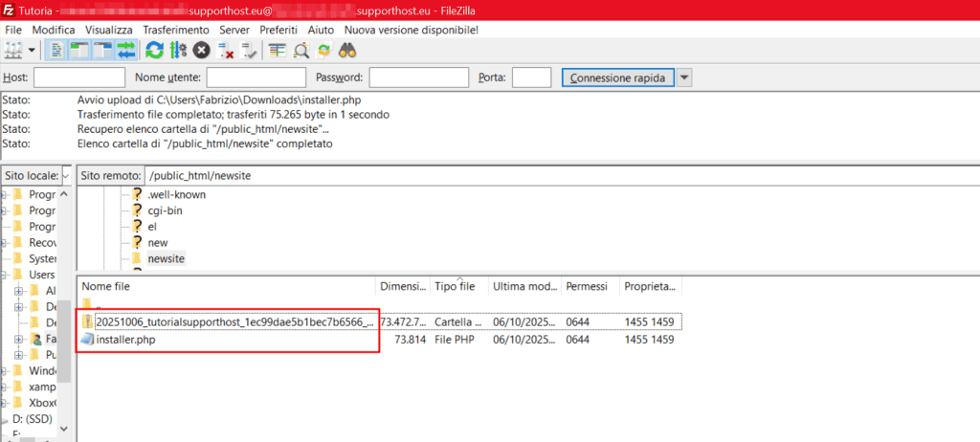Toggle synchronized browsing icon

click(323, 50)
